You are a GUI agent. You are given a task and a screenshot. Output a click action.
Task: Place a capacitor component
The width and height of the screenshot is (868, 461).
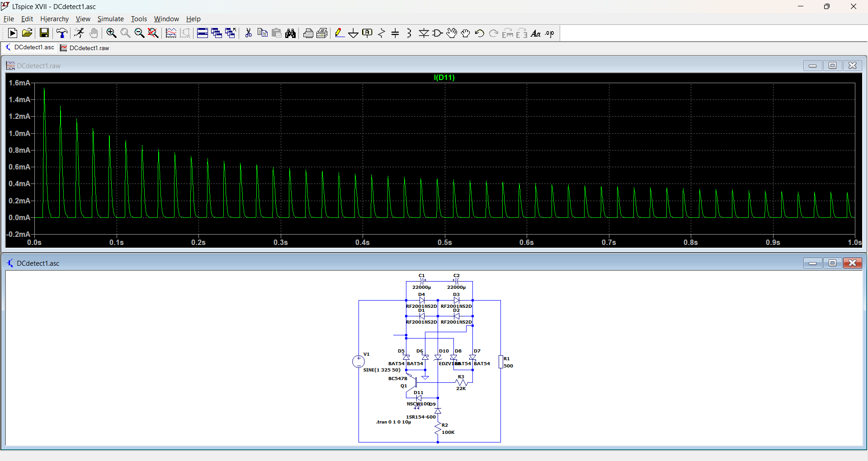point(396,33)
